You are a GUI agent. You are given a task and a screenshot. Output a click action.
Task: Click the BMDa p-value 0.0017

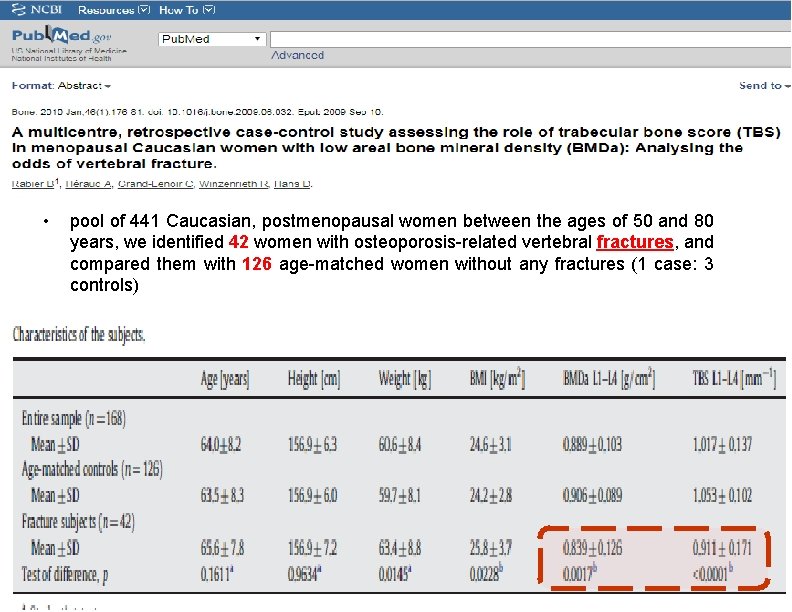(580, 573)
